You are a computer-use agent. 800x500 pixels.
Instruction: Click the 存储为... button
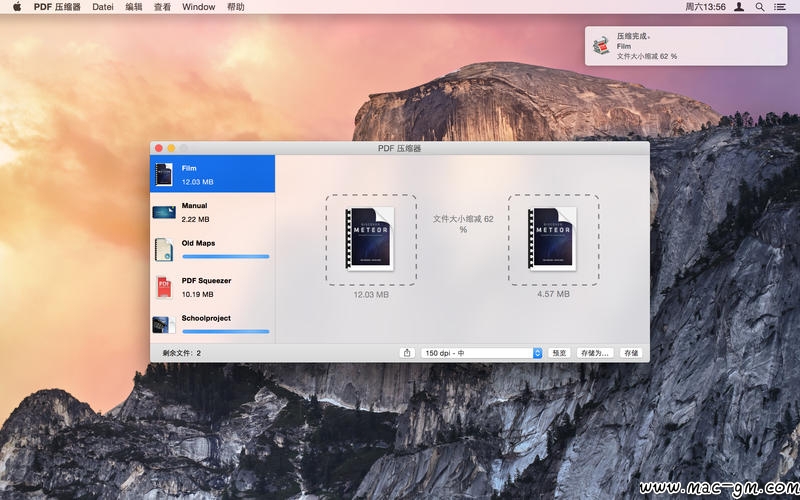[x=595, y=353]
